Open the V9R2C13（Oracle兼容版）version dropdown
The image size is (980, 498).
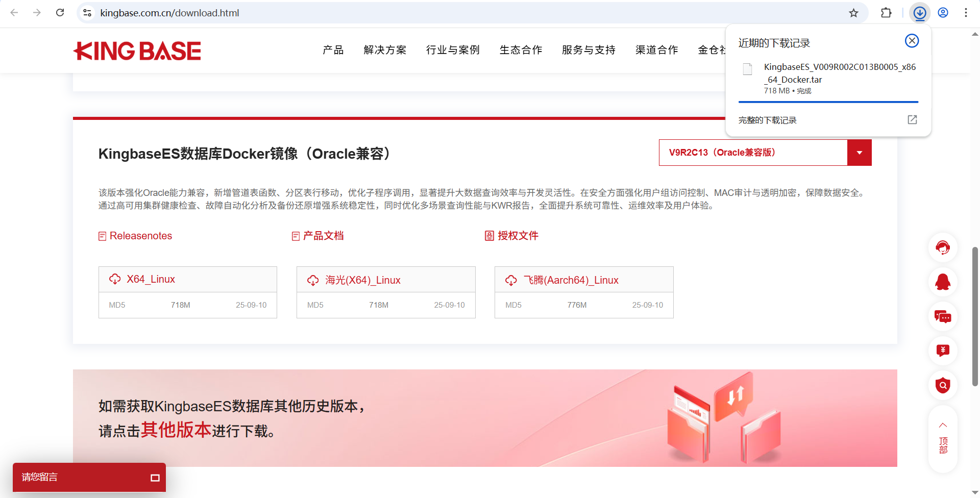point(859,152)
